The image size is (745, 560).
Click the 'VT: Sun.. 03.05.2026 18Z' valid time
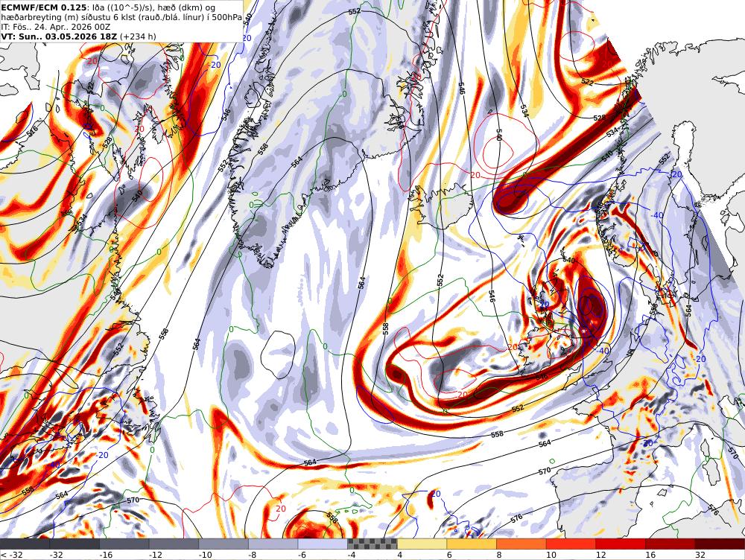(x=59, y=36)
